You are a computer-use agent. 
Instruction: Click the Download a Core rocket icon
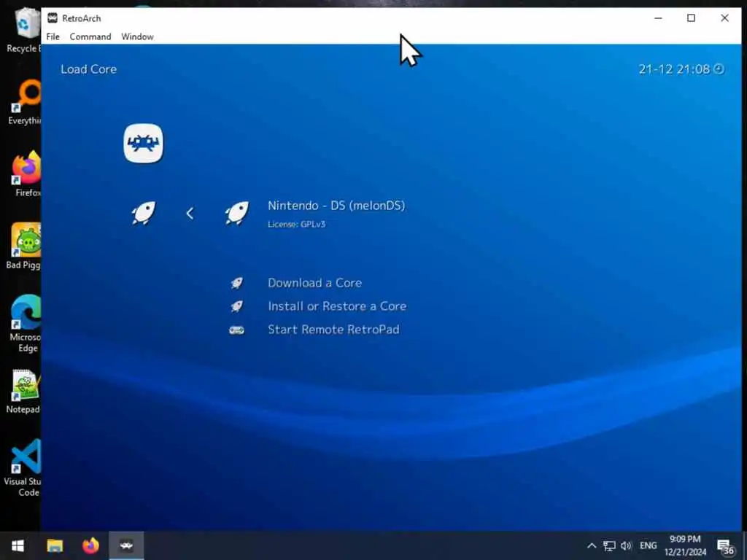pyautogui.click(x=237, y=283)
